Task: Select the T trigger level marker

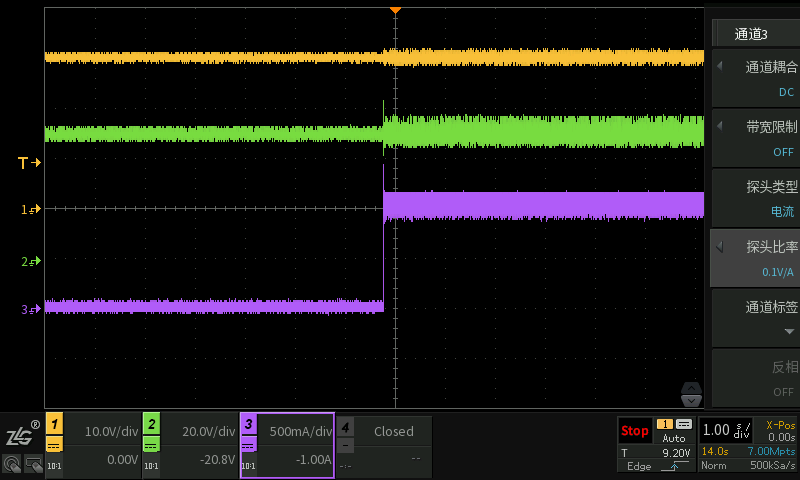Action: pyautogui.click(x=29, y=163)
